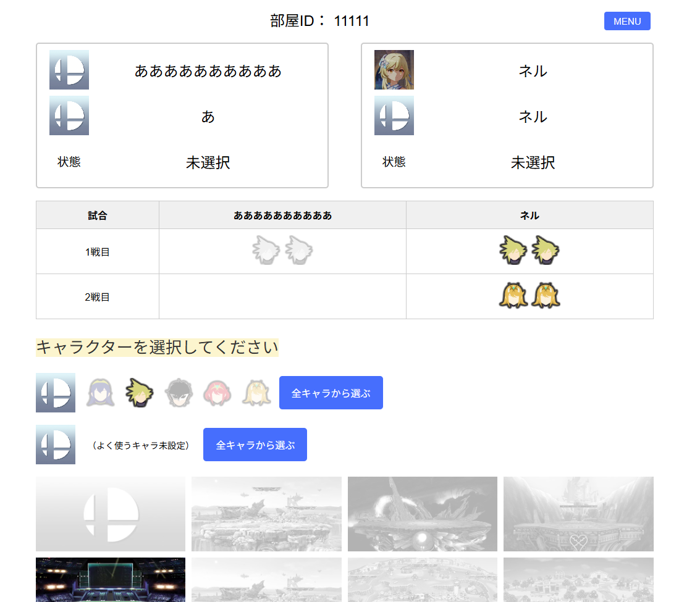Select the Battlefield stage thumbnail in the top row

tap(266, 514)
